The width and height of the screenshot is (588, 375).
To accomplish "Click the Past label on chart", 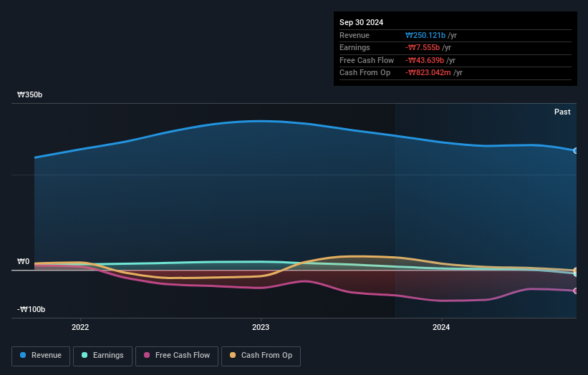I will (562, 112).
